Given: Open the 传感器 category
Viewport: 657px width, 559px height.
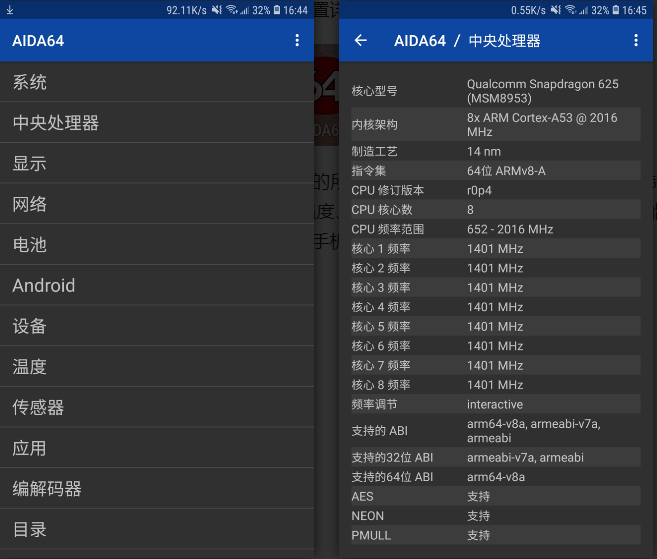Looking at the screenshot, I should [x=157, y=407].
